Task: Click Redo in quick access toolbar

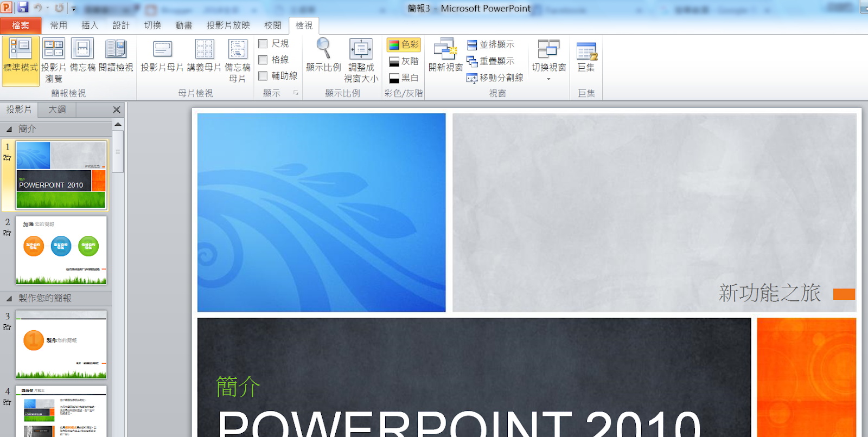Action: coord(59,8)
